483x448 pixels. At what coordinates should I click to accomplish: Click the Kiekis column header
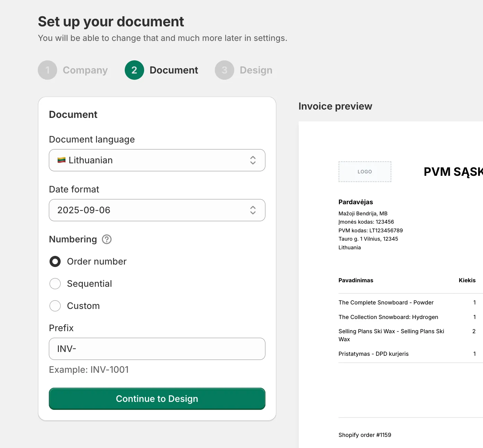tap(467, 280)
